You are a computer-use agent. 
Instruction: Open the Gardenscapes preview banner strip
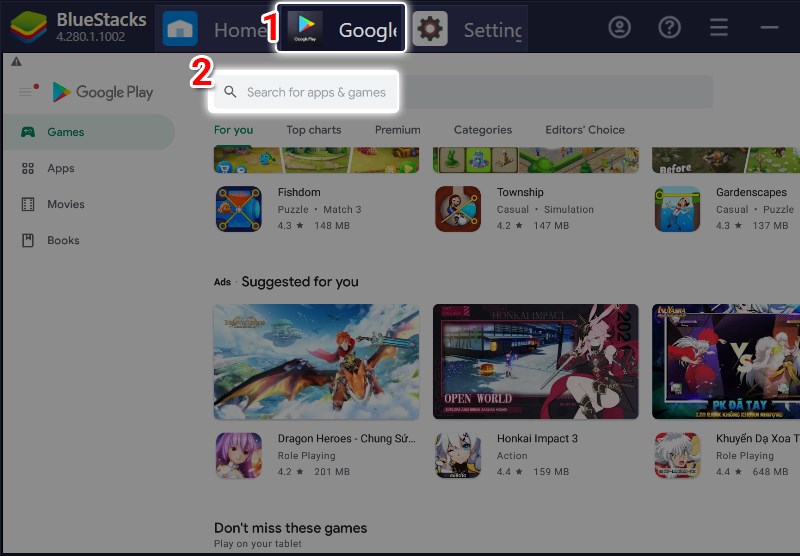click(726, 160)
